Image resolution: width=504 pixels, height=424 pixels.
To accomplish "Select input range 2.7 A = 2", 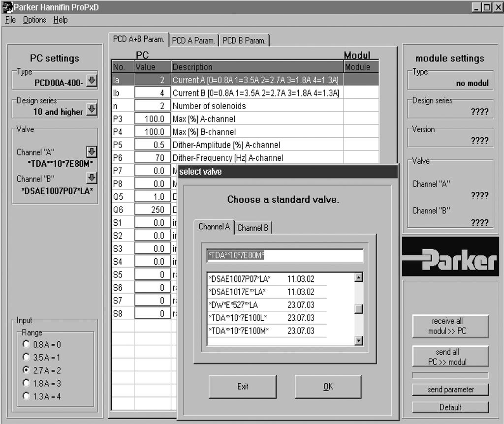I will 27,370.
